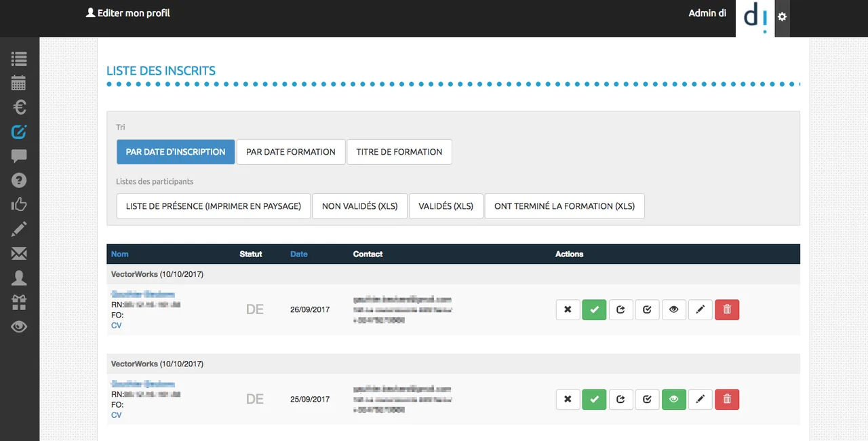
Task: Click the circled check button for 25/09/2017 registration
Action: [647, 400]
